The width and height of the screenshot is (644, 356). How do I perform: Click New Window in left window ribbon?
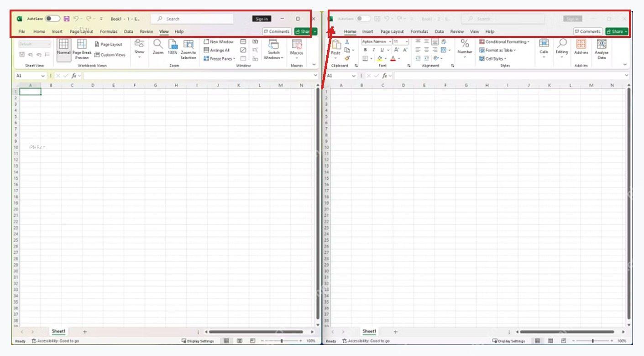coord(219,41)
